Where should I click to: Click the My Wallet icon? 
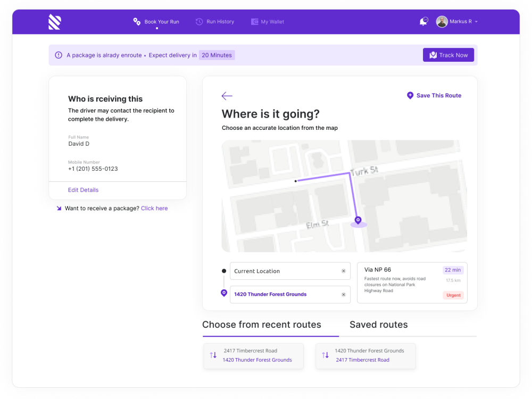(x=254, y=22)
